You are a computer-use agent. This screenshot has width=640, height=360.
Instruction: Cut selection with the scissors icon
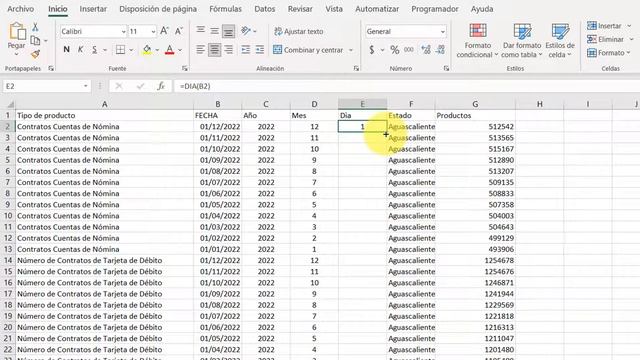click(x=36, y=28)
